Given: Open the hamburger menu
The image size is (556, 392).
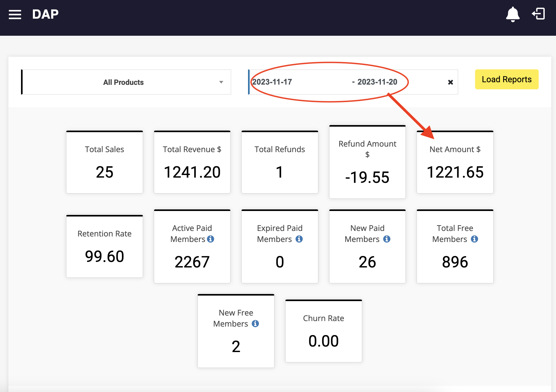Looking at the screenshot, I should [15, 14].
